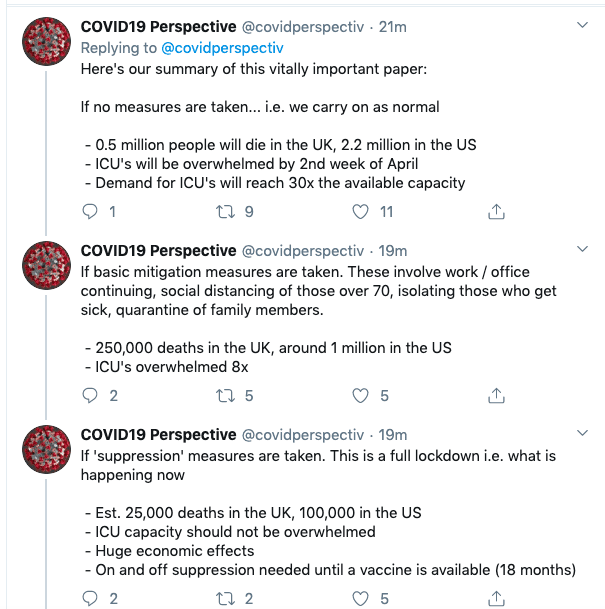The width and height of the screenshot is (605, 609).
Task: View the first tweet's virus profile avatar
Action: (46, 41)
